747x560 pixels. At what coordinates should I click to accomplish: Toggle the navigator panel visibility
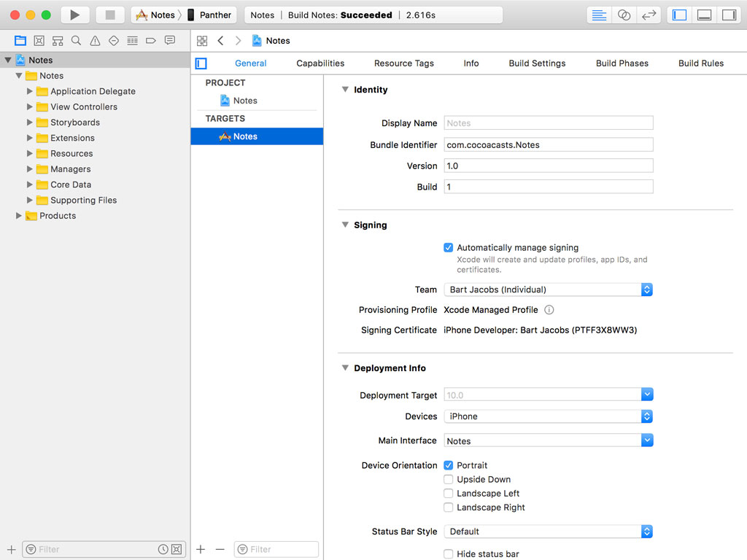tap(679, 15)
